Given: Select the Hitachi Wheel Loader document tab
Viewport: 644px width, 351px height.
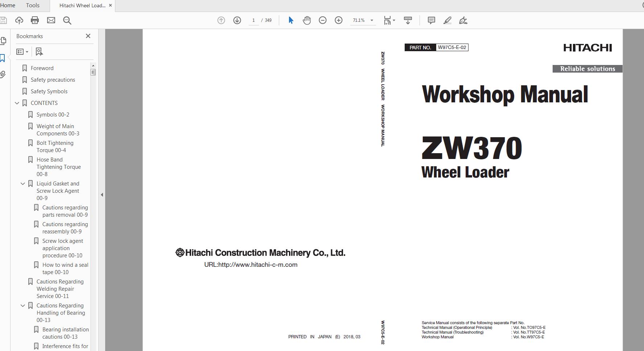Looking at the screenshot, I should pyautogui.click(x=82, y=5).
